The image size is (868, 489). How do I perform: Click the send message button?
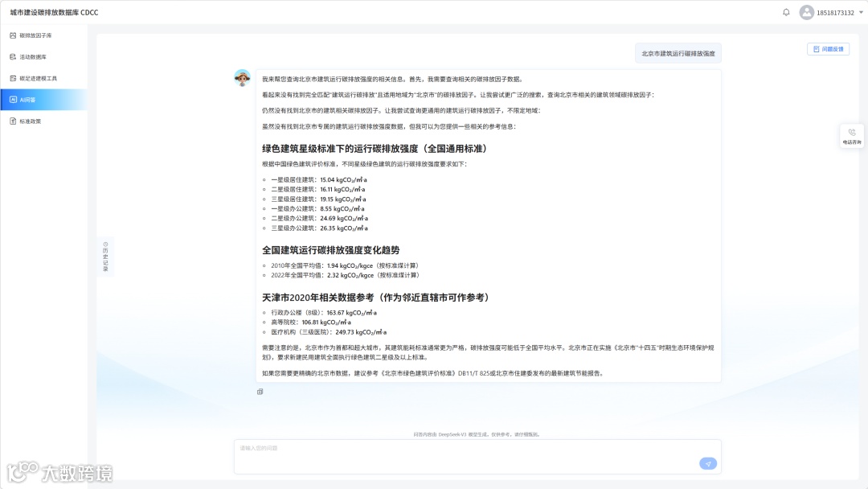pos(708,463)
